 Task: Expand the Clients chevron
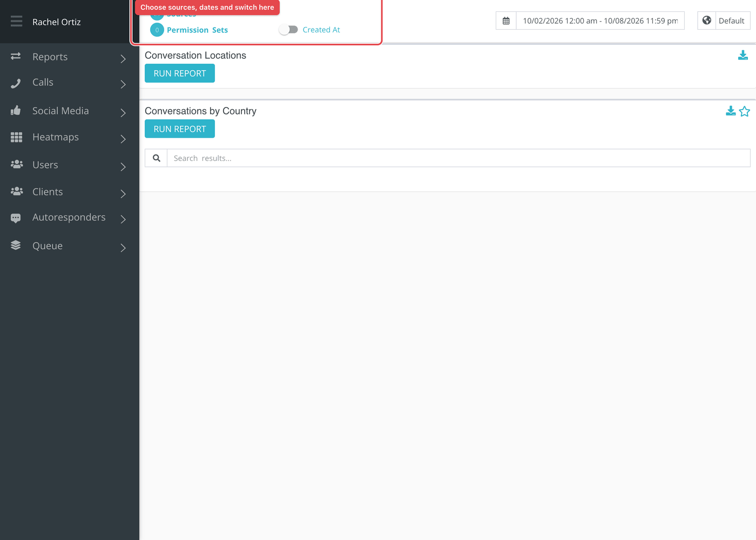(x=123, y=193)
